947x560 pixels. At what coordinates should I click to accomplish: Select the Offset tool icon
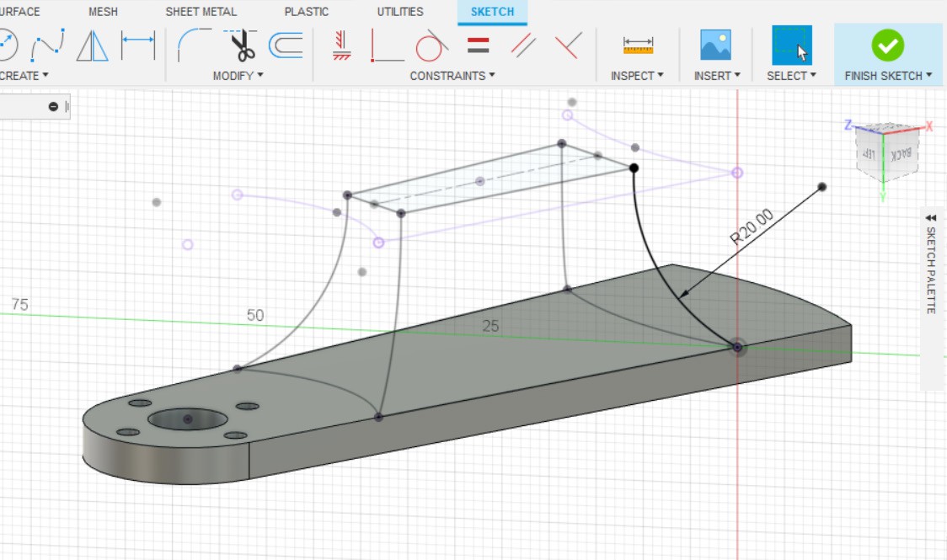286,45
